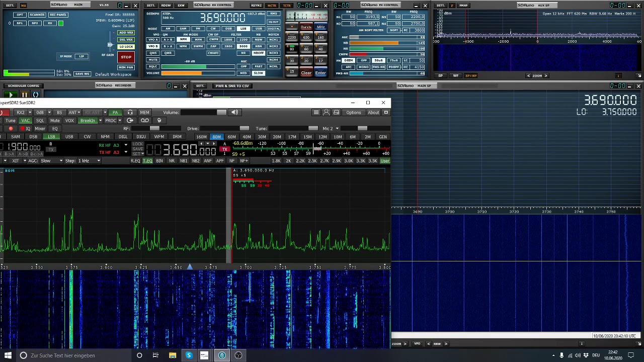Select USB mode in ExpertSDR2

pyautogui.click(x=69, y=137)
